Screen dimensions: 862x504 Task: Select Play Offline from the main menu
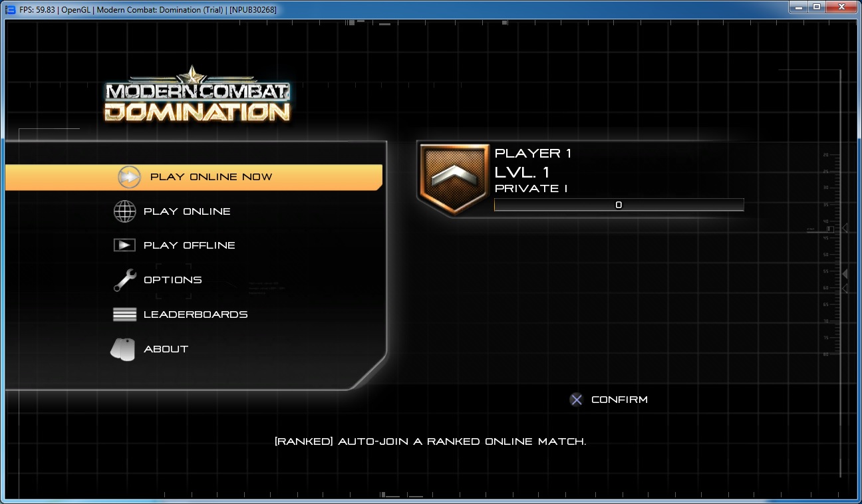coord(190,245)
